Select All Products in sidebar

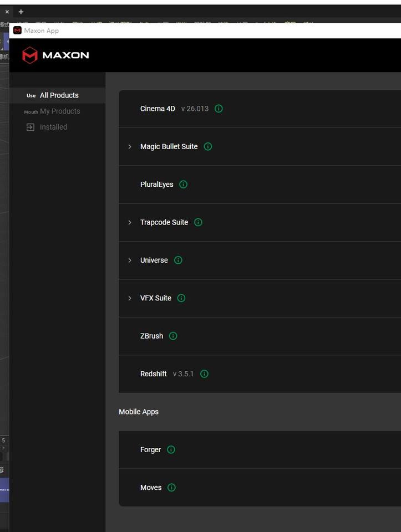tap(57, 95)
